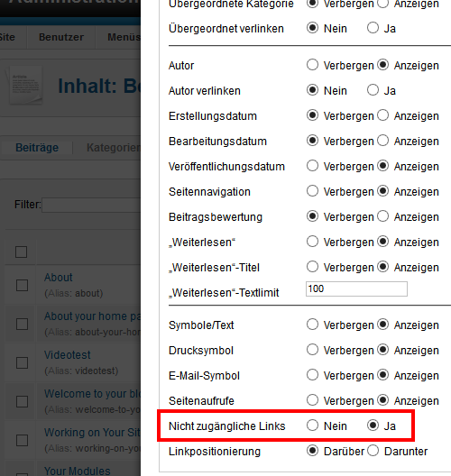
Task: Switch to the Beiträge tab
Action: coord(37,148)
